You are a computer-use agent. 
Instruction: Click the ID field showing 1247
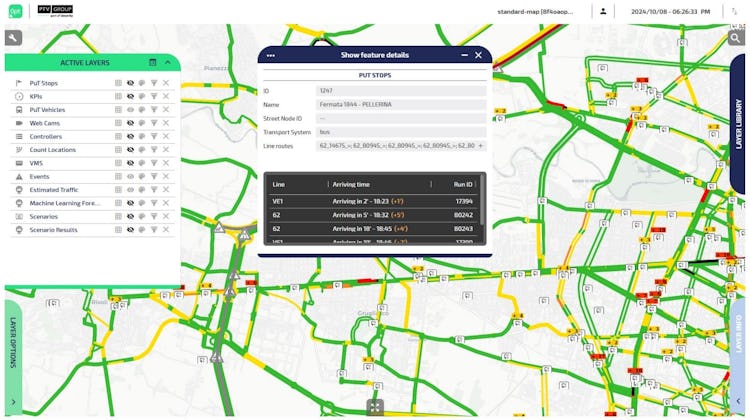[x=401, y=90]
